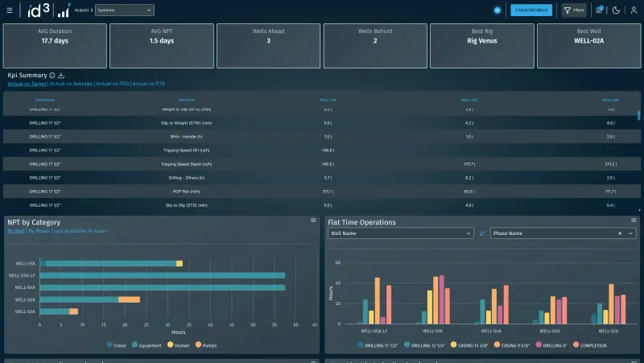
Task: Click the KPI Name column header
Action: 187,100
